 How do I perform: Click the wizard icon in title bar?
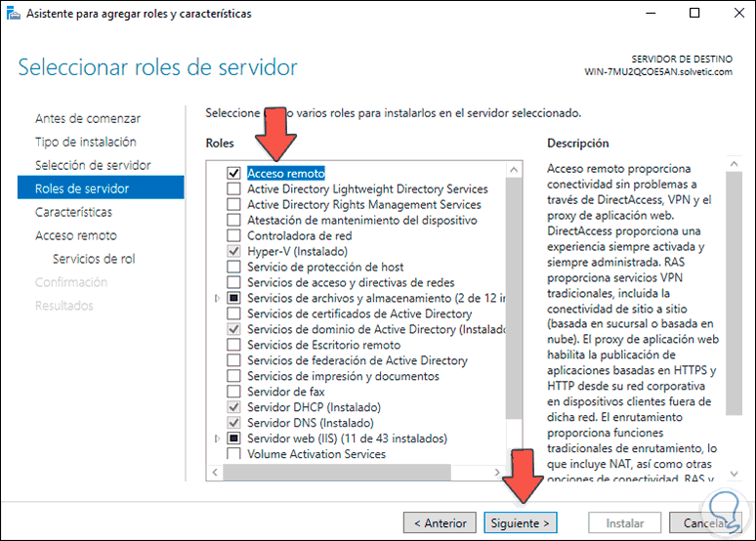(x=14, y=14)
